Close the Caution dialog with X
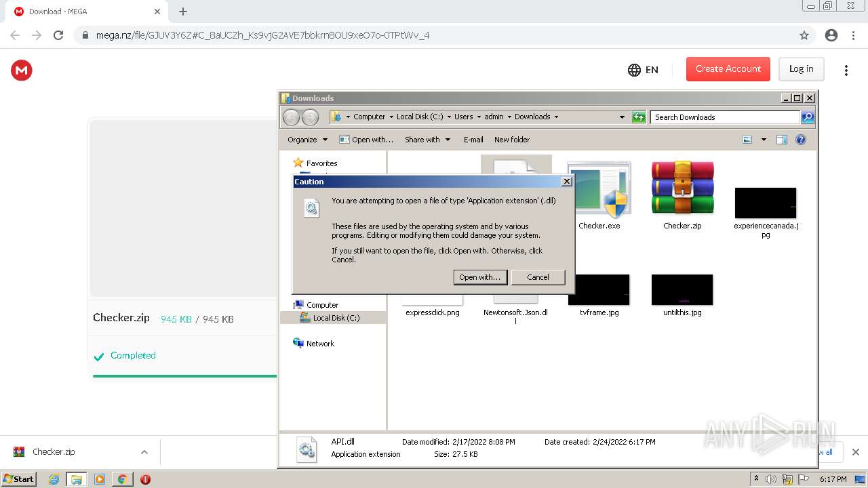 click(567, 182)
